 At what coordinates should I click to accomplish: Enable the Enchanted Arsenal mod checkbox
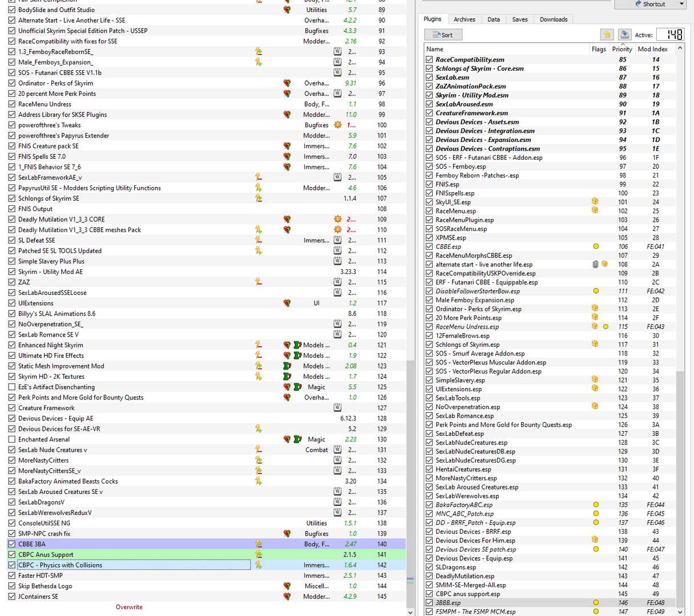[12, 439]
